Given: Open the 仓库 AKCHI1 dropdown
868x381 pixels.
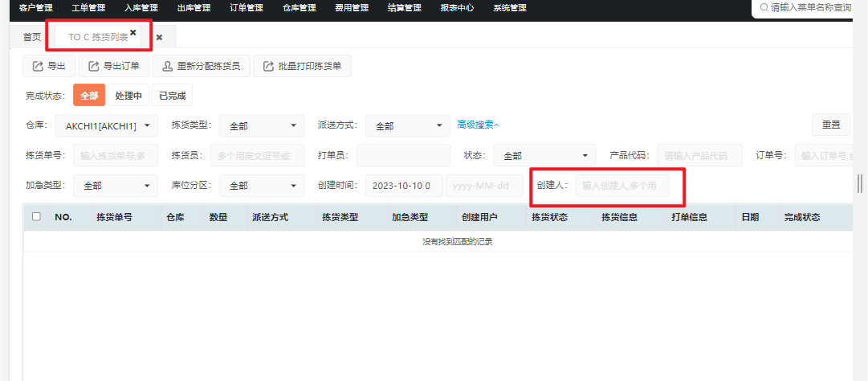Looking at the screenshot, I should click(107, 125).
